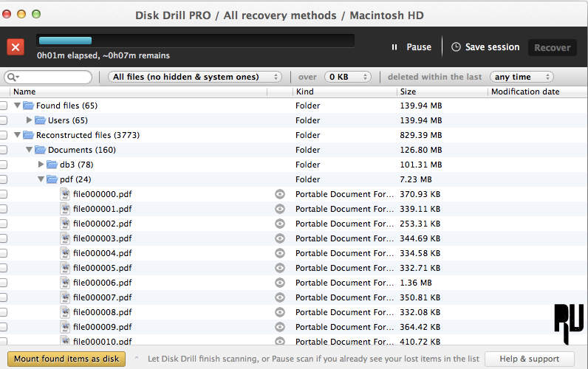Check the Found files (65) checkbox
This screenshot has width=588, height=369.
coord(3,106)
